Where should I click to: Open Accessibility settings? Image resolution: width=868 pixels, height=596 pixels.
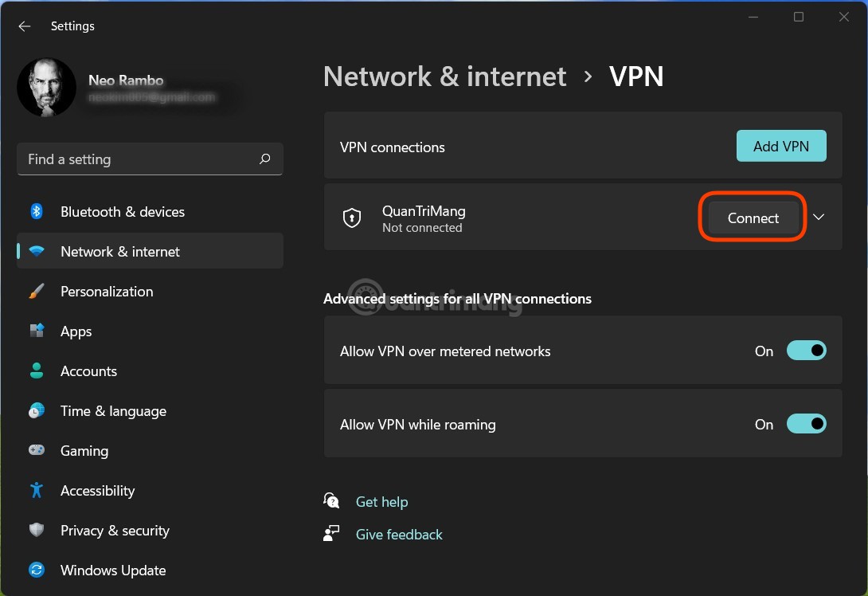(150, 491)
